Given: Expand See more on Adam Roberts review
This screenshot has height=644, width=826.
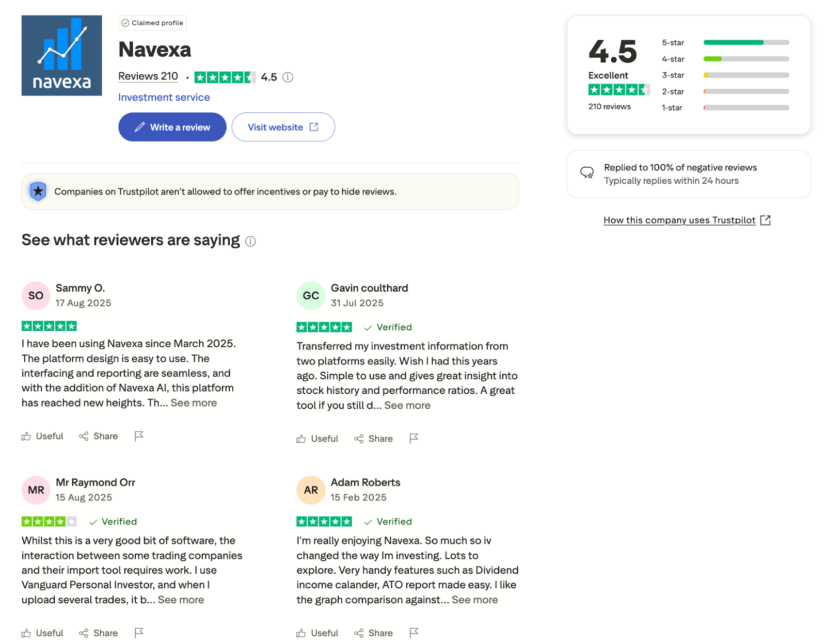Looking at the screenshot, I should (475, 600).
